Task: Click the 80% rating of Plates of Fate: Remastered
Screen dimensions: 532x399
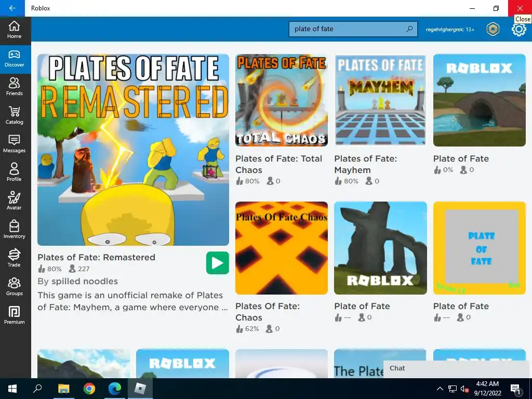Action: [x=50, y=269]
